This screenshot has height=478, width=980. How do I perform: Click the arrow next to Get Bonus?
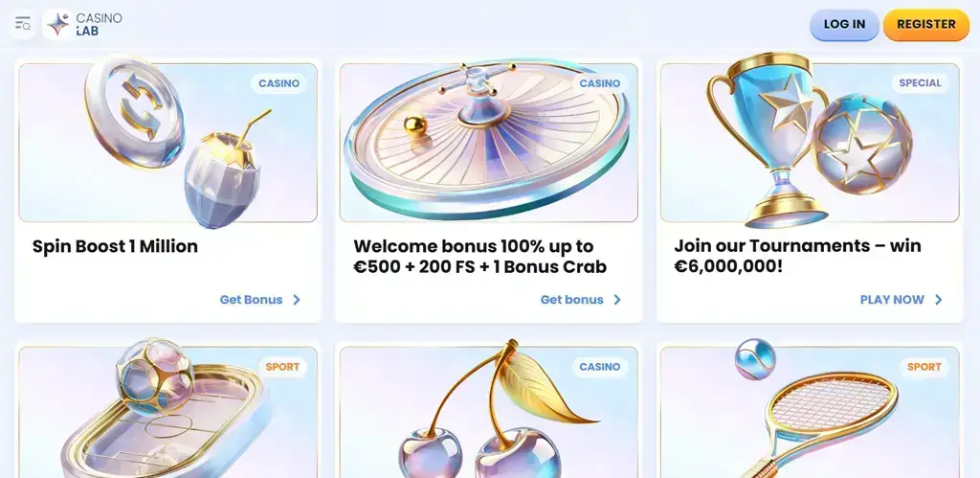pyautogui.click(x=297, y=300)
